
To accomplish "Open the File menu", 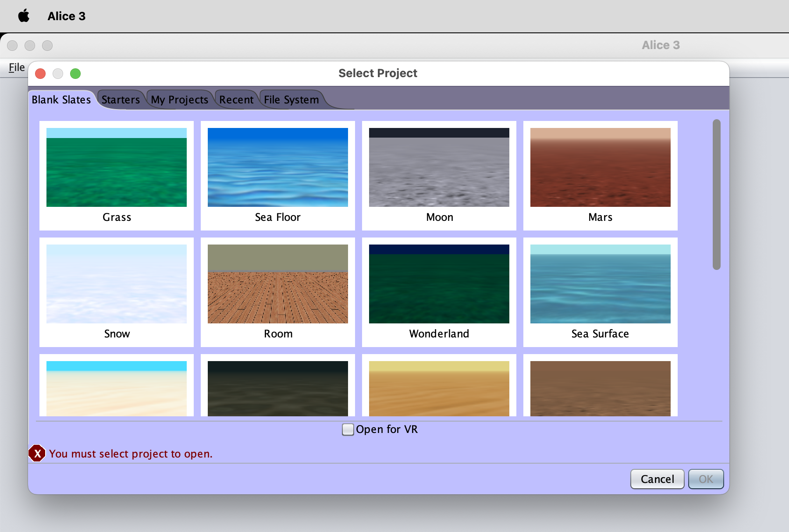I will pyautogui.click(x=15, y=67).
